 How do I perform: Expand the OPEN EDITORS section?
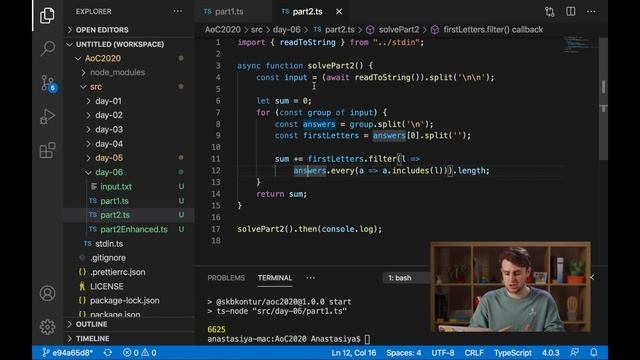129,30
